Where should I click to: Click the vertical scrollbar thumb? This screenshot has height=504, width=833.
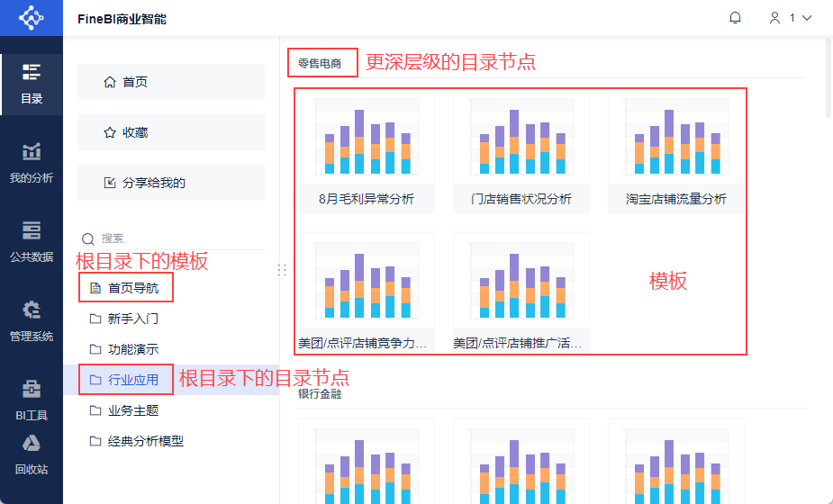(828, 80)
